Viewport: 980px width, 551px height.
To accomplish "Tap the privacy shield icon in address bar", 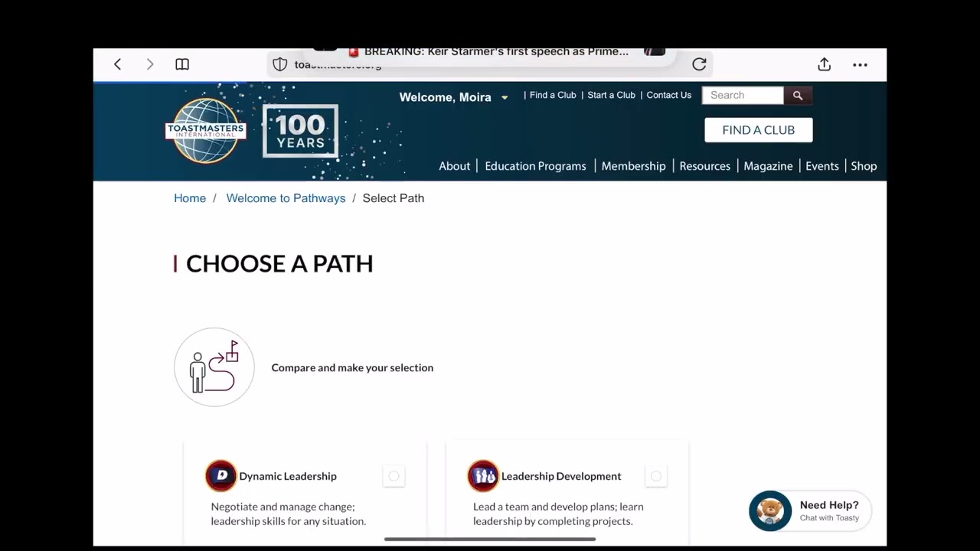I will point(280,64).
